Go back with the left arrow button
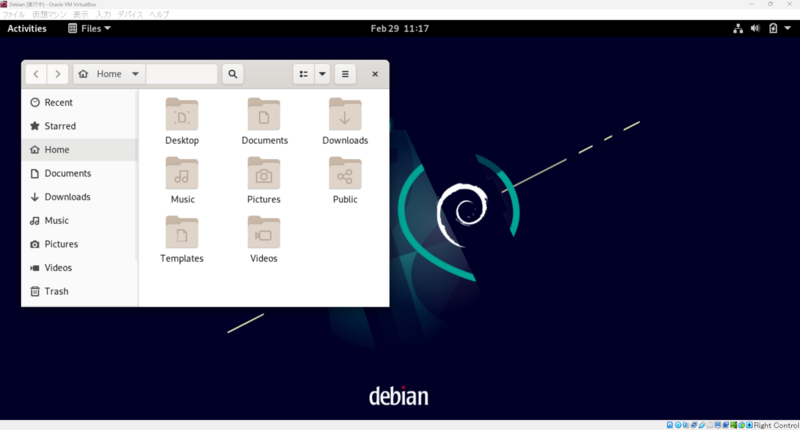This screenshot has width=800, height=430. pos(36,74)
